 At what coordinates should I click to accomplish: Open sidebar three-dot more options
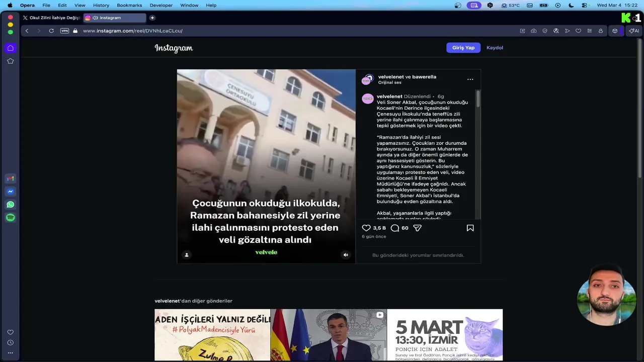[x=10, y=353]
